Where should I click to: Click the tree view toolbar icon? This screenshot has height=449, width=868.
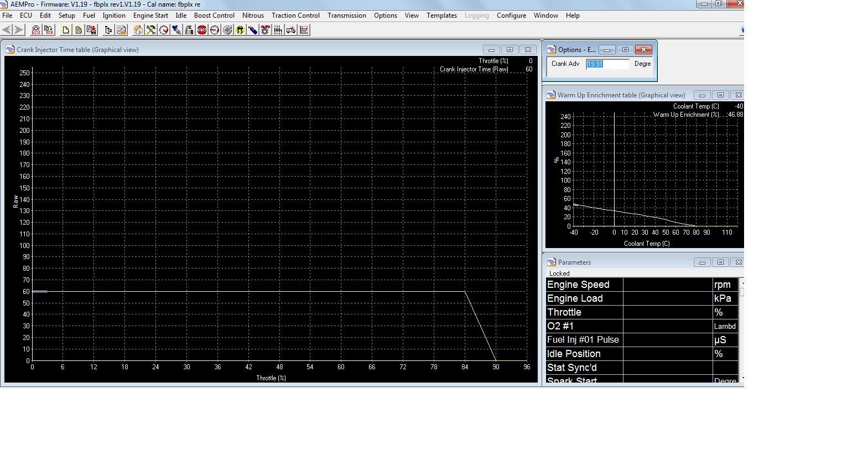tap(108, 30)
